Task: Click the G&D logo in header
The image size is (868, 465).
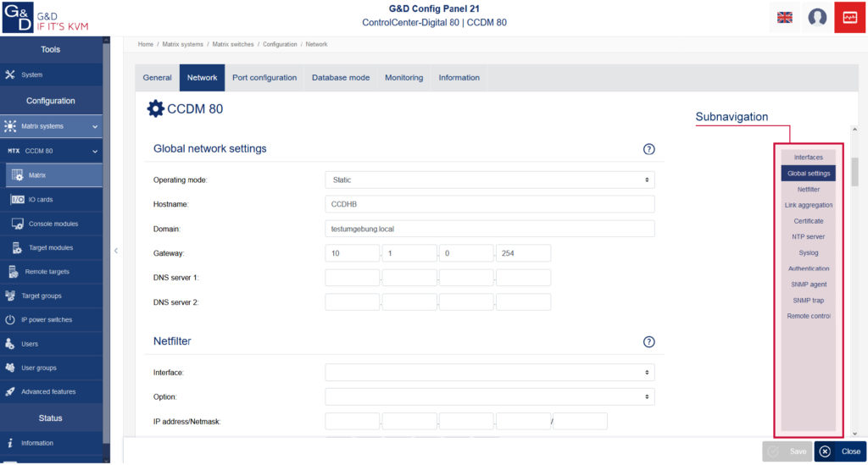Action: point(18,17)
